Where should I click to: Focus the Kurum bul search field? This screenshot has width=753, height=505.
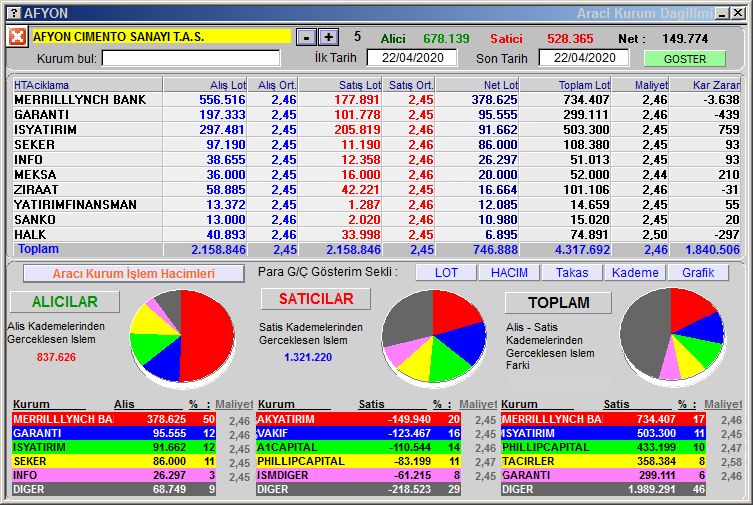coord(191,59)
